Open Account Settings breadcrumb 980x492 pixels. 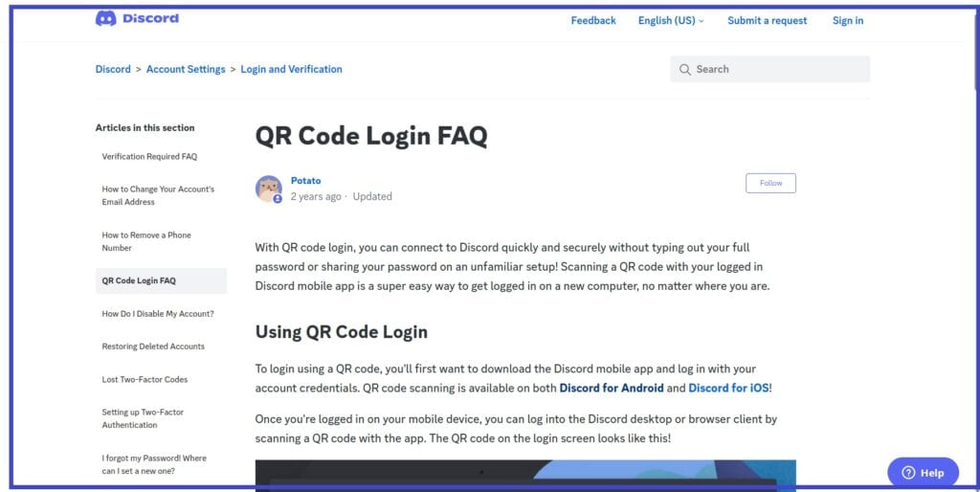pyautogui.click(x=186, y=69)
